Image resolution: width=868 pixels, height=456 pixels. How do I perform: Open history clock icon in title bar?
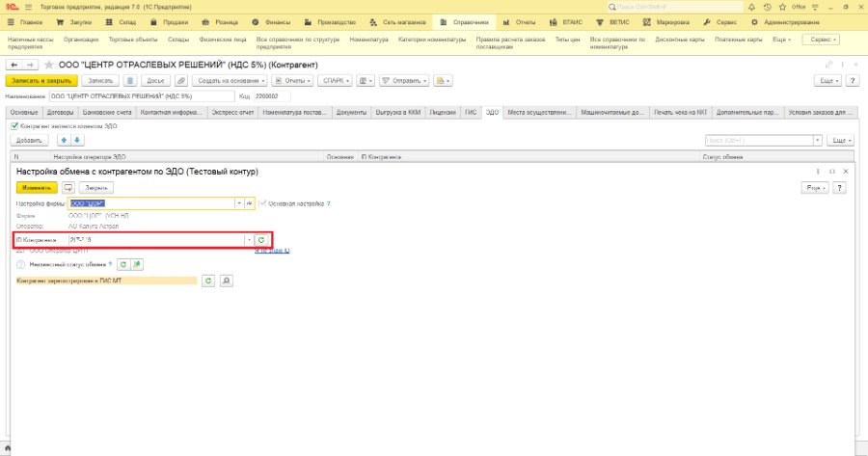pos(767,7)
